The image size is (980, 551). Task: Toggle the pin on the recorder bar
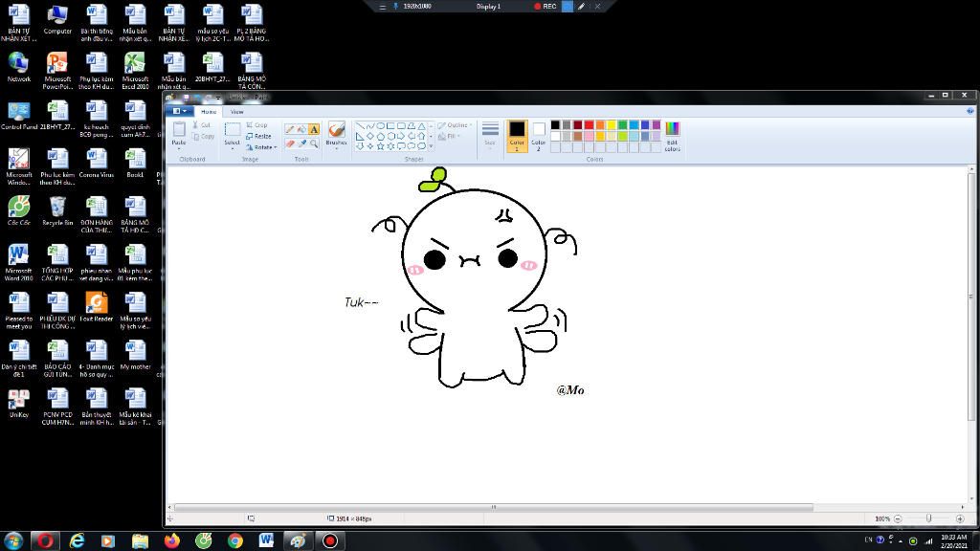tap(395, 7)
